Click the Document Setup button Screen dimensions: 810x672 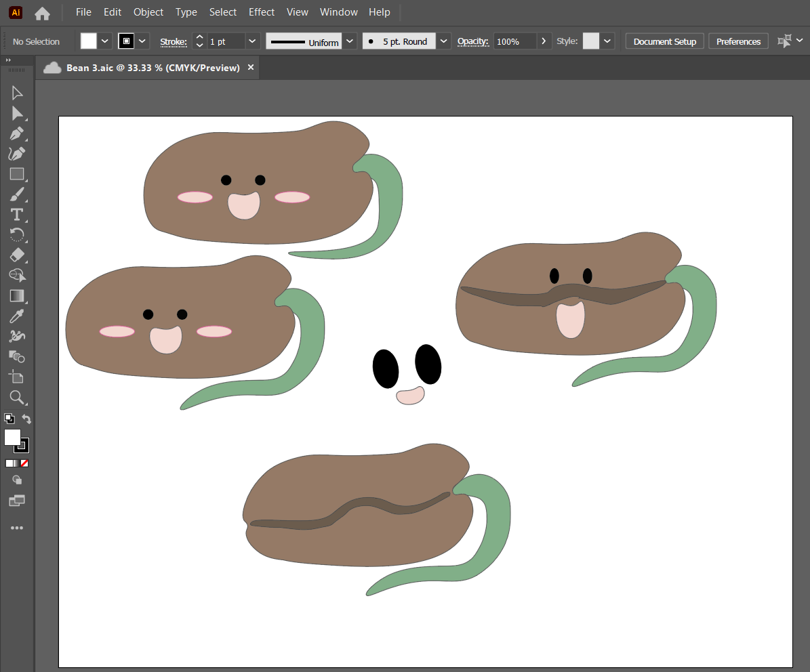664,41
